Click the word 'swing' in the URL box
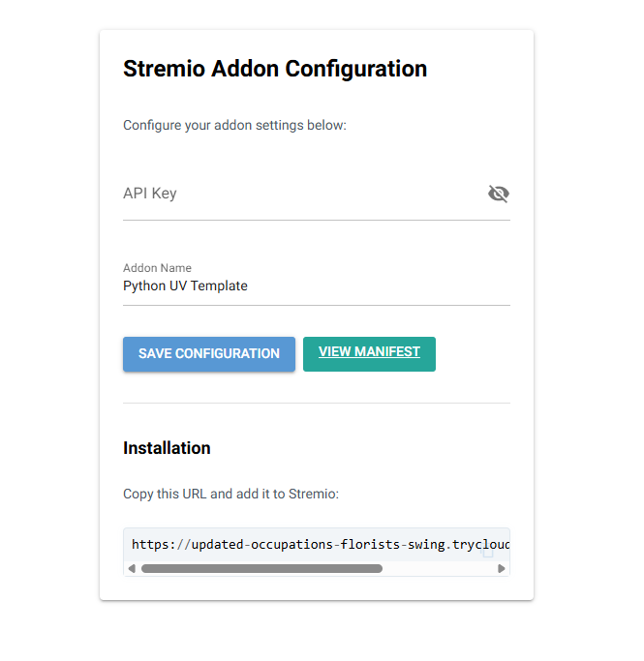The image size is (644, 661). [426, 545]
